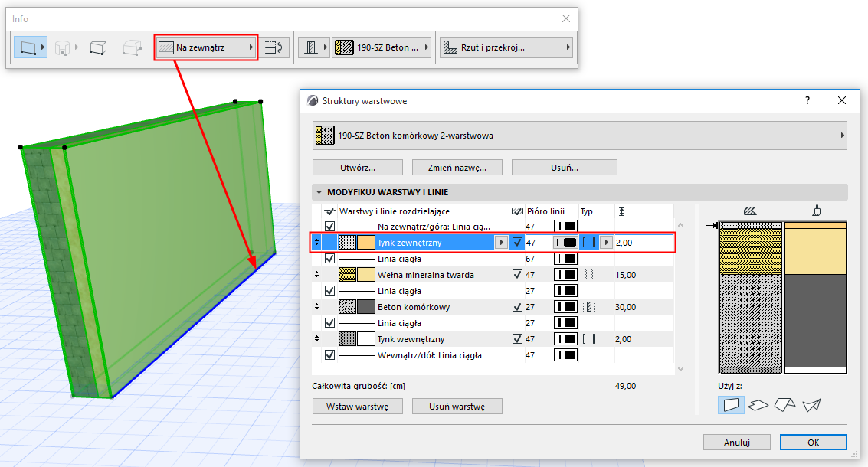Open Rzut i przekrój dropdown

(x=506, y=47)
